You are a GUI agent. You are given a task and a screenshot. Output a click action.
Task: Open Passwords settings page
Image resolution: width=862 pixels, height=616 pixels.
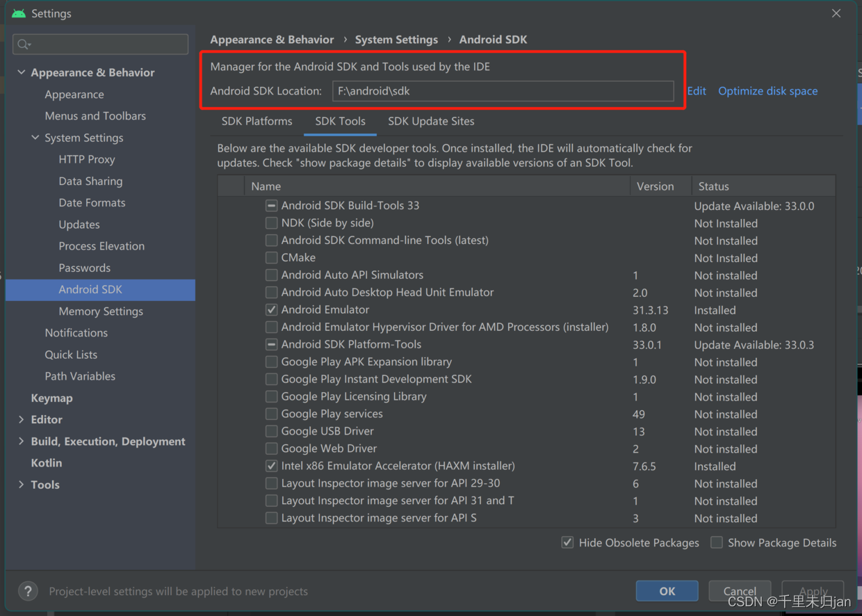point(84,268)
